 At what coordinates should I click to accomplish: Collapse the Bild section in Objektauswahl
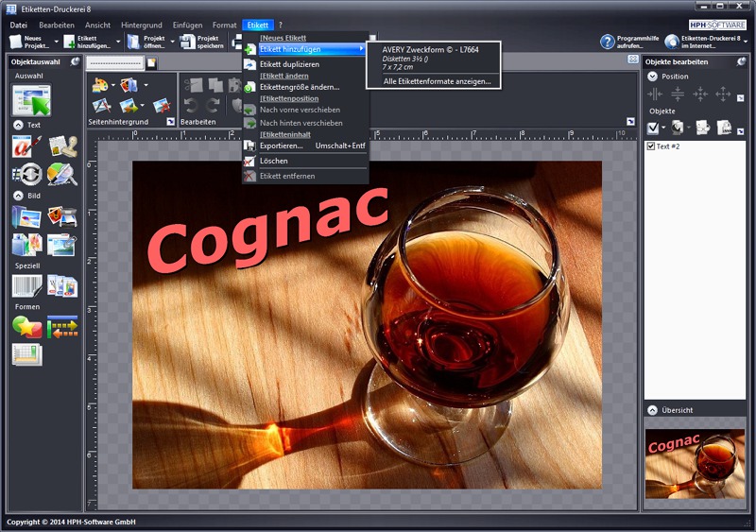tap(18, 196)
